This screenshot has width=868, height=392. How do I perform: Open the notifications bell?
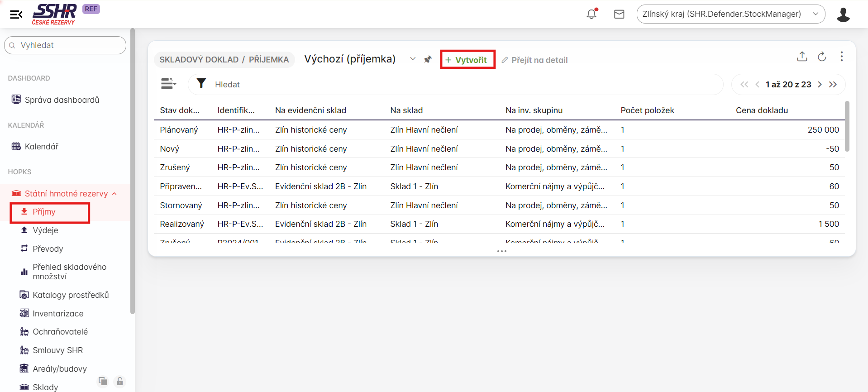[x=591, y=14]
